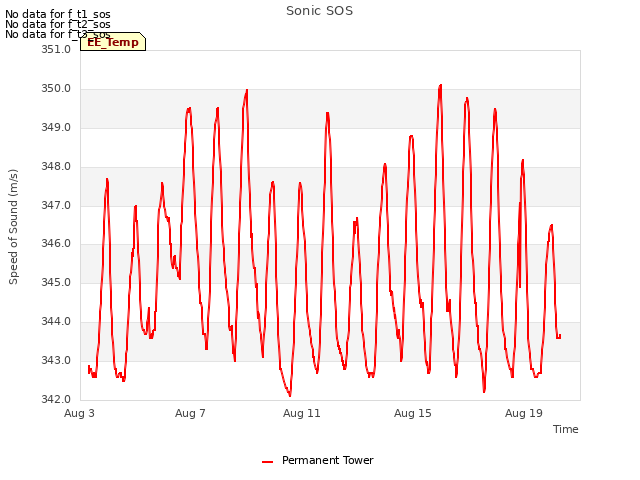Click the 349.0 y-axis tick label
Viewport: 640px width, 480px height.
click(x=56, y=127)
